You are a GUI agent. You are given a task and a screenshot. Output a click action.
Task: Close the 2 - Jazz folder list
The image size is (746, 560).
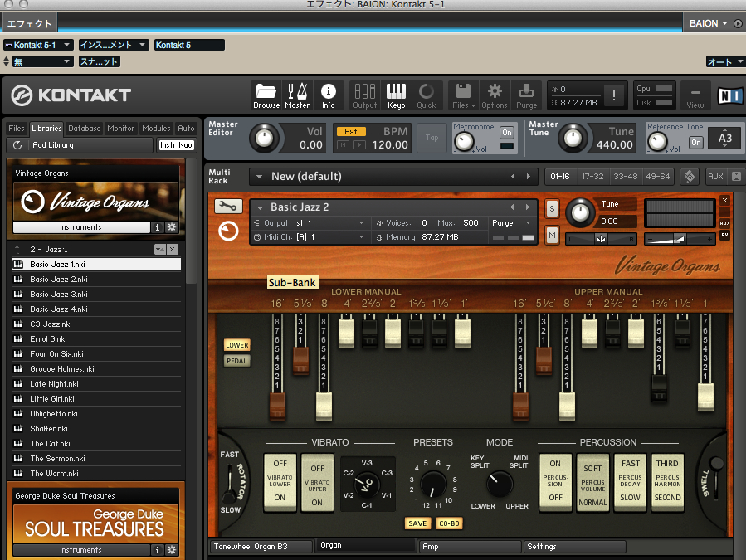tap(173, 250)
